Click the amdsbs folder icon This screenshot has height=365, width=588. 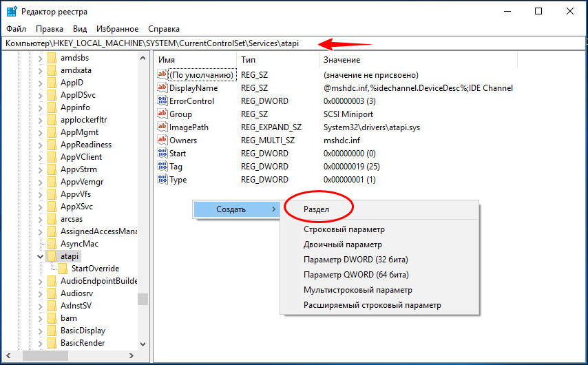coord(52,58)
